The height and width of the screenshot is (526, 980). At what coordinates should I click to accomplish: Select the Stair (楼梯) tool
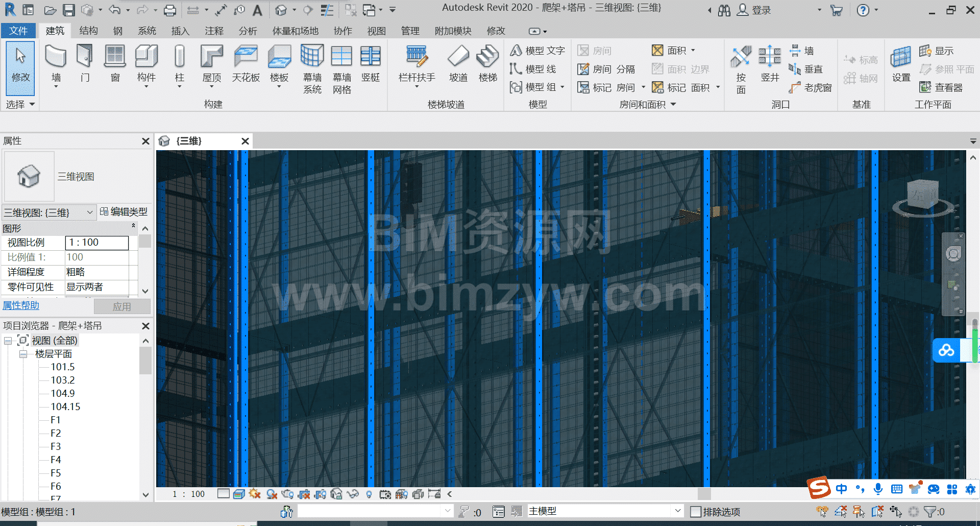tap(487, 64)
